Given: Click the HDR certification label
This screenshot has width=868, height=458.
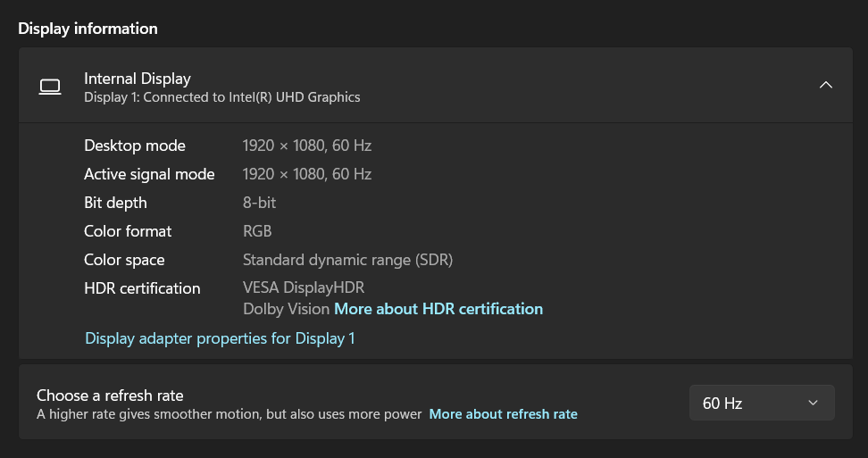Looking at the screenshot, I should pyautogui.click(x=142, y=288).
